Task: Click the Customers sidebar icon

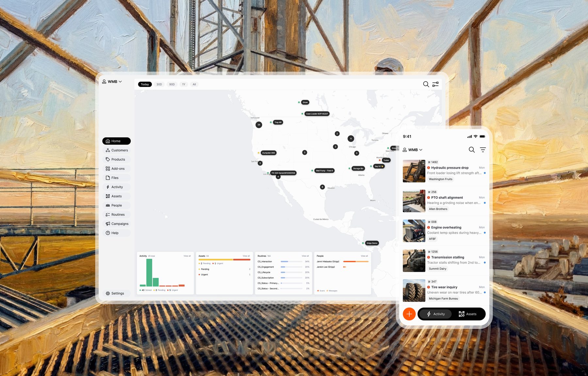Action: click(108, 150)
